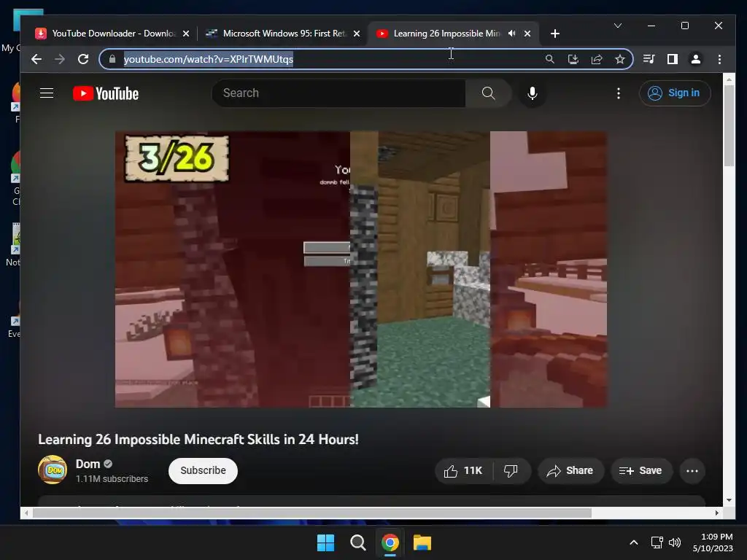Subscribe to the Dom channel
This screenshot has height=560, width=747.
pos(203,470)
